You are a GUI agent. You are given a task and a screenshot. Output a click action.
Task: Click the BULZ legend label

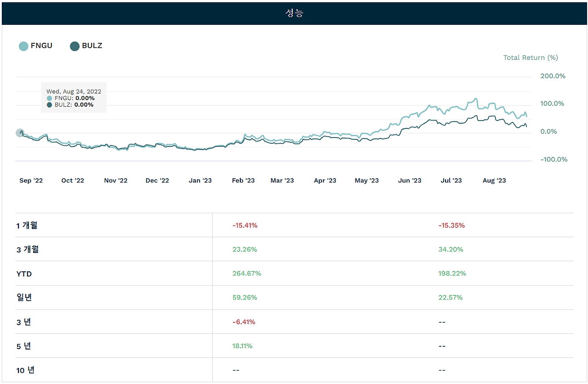coord(92,46)
